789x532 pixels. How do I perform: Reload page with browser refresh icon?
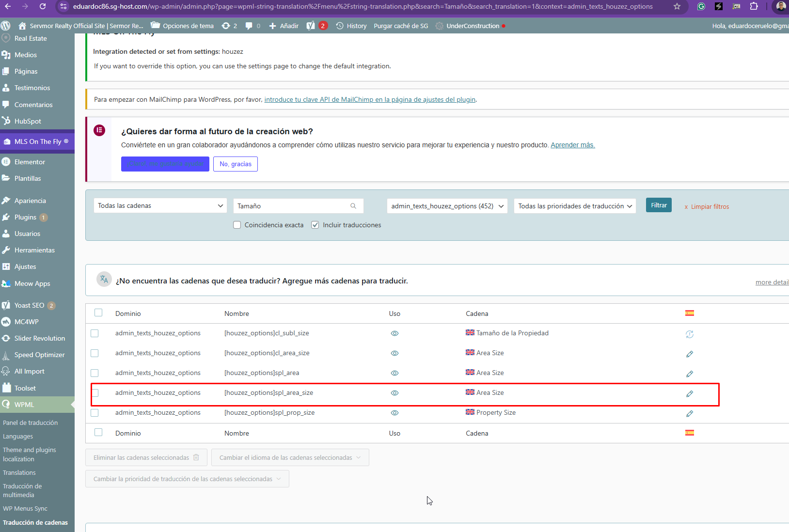(x=43, y=6)
